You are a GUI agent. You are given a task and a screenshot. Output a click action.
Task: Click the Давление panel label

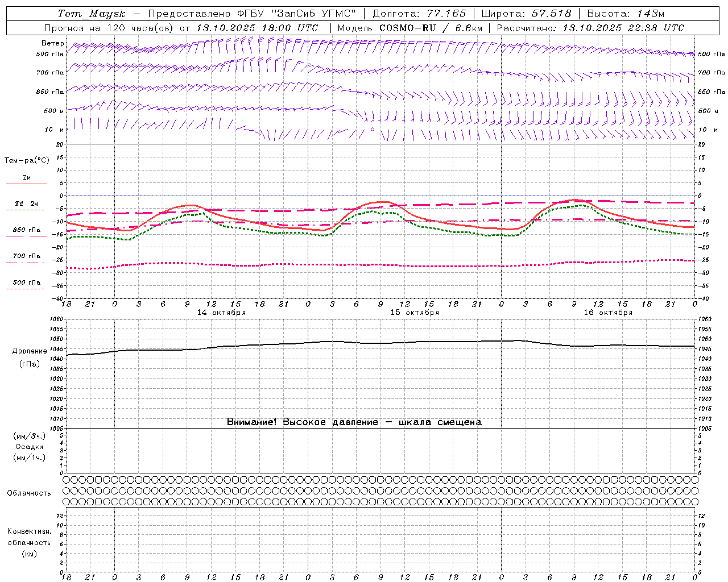(x=30, y=351)
